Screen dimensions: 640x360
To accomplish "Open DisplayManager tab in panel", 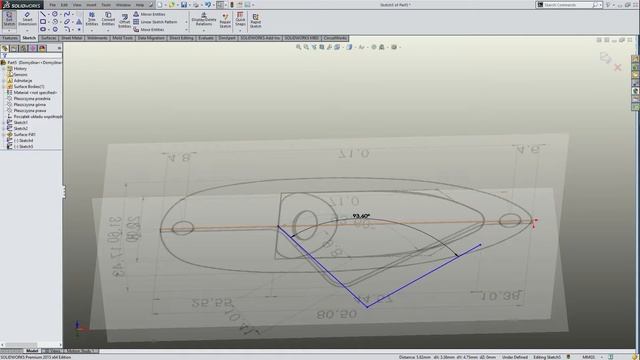I will (42, 48).
